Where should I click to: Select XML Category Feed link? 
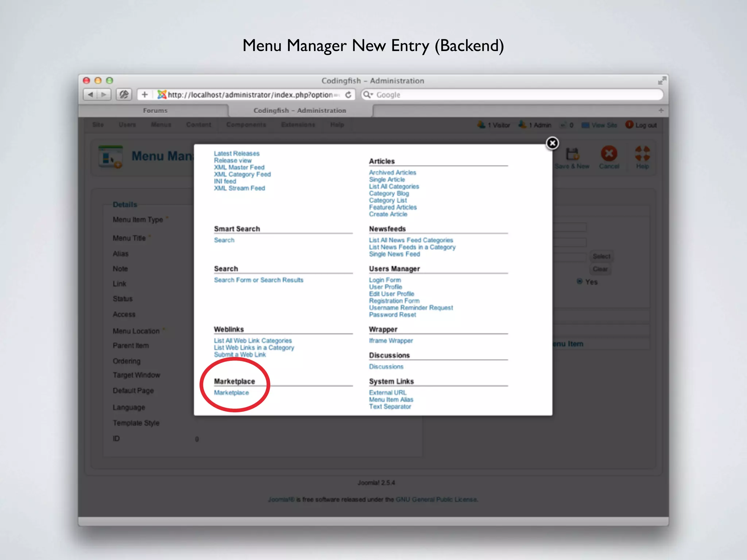coord(243,174)
